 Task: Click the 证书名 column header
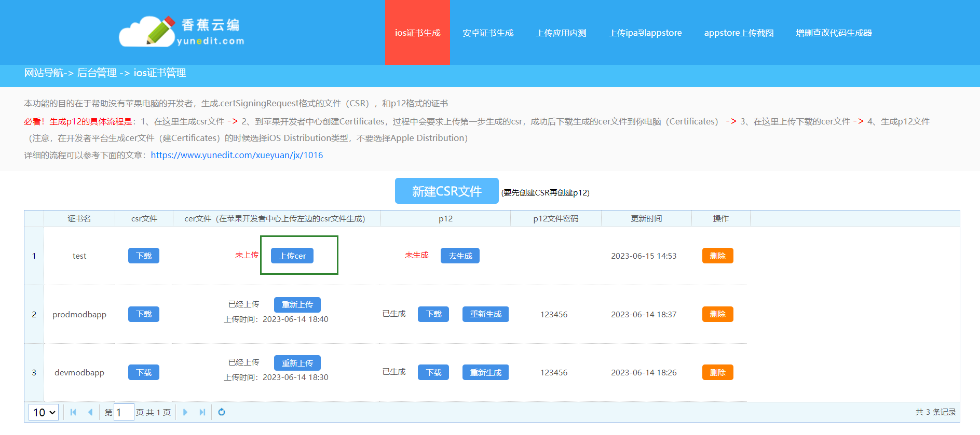click(79, 219)
